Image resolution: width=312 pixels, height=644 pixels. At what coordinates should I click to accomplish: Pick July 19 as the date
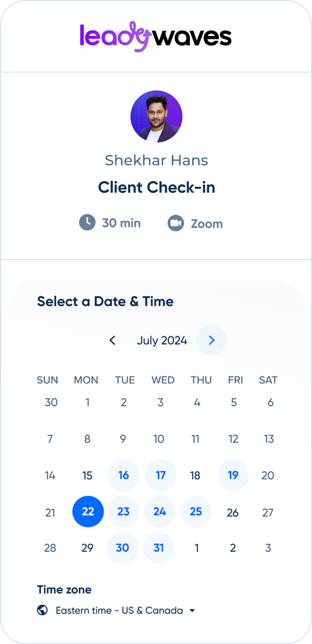[233, 475]
